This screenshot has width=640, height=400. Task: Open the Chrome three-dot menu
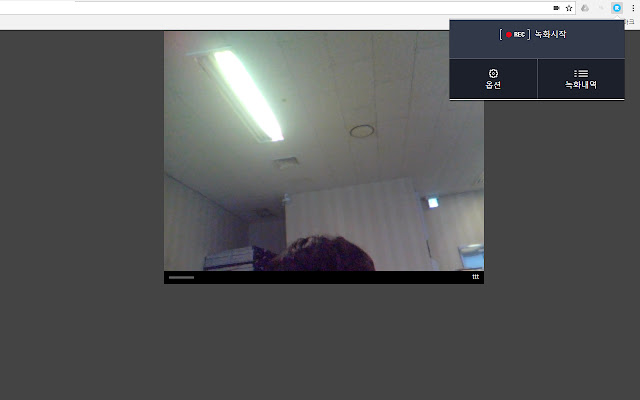tap(632, 7)
